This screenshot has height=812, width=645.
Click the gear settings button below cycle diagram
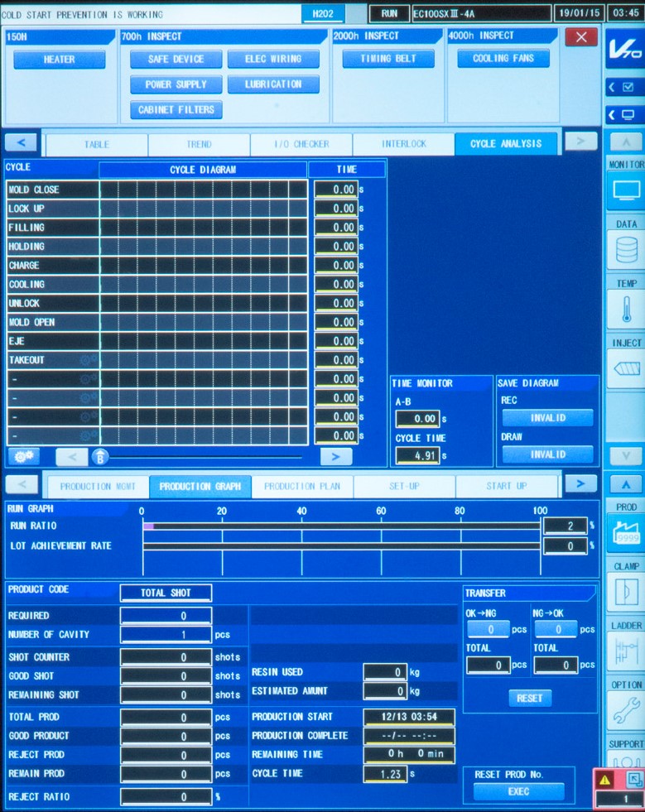coord(23,456)
